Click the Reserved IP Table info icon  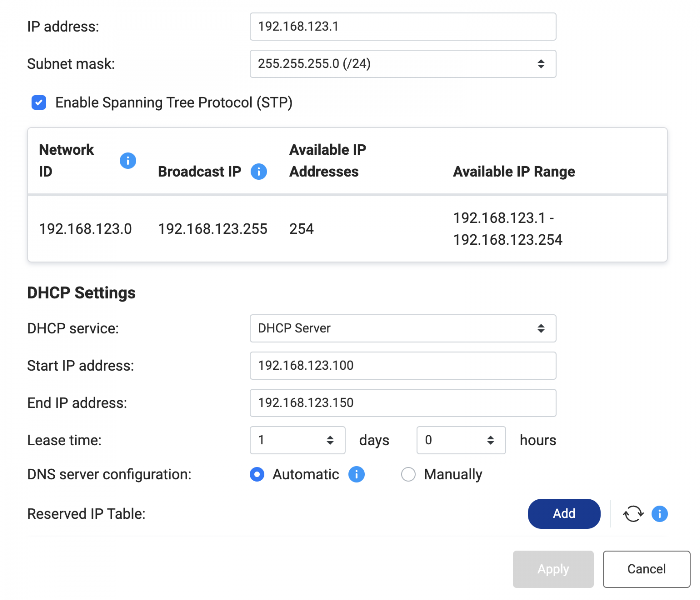click(x=659, y=514)
